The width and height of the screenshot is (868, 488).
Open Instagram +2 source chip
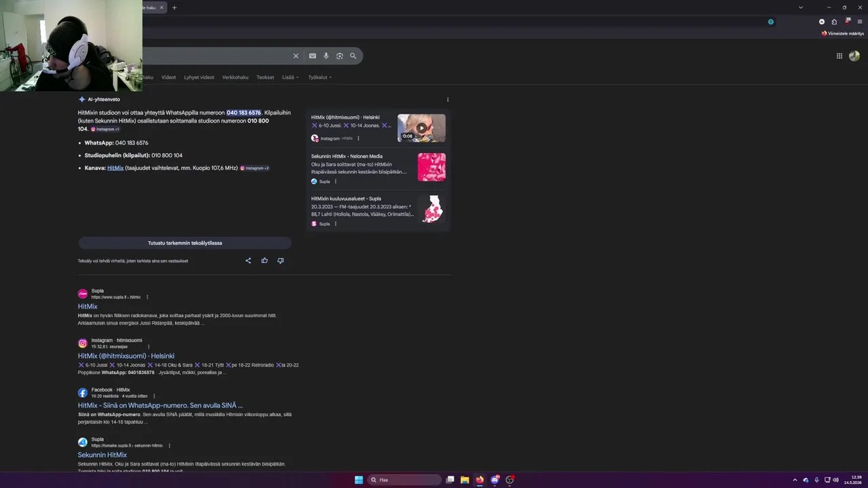255,168
